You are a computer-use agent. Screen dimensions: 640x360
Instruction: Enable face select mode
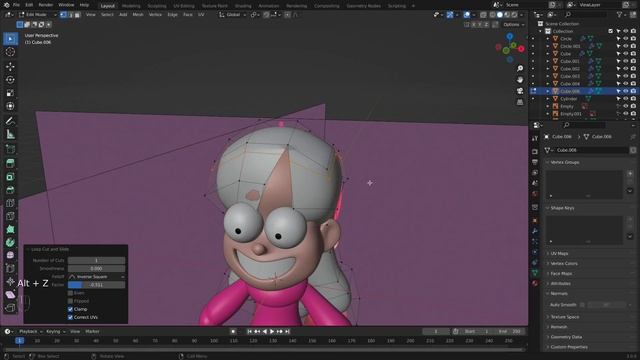click(77, 15)
